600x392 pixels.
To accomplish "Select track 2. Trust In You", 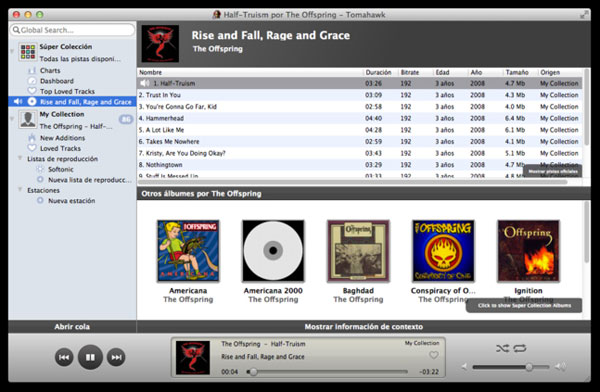I will (x=360, y=95).
